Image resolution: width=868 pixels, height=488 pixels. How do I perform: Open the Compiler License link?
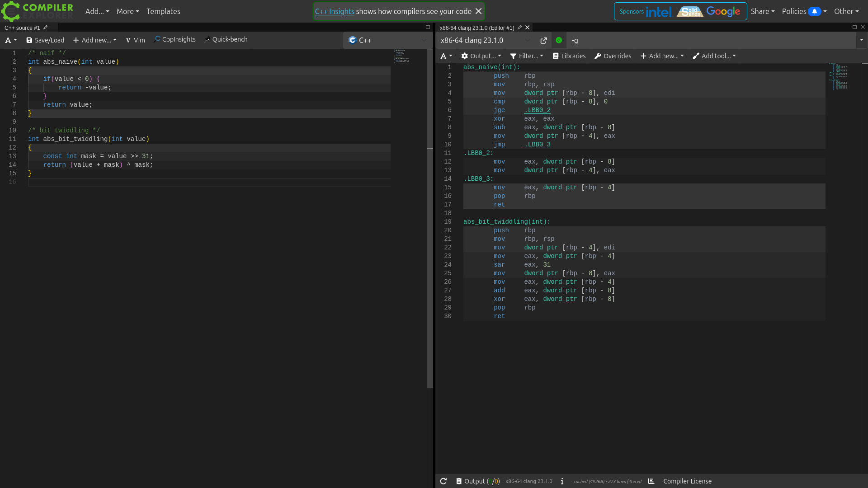point(687,481)
